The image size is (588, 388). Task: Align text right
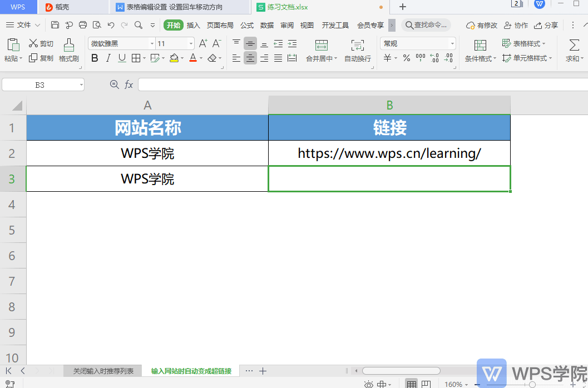click(264, 58)
